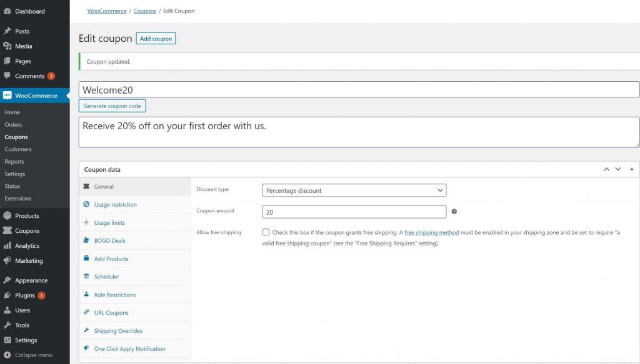
Task: Open the Scheduler tab
Action: [x=135, y=277]
